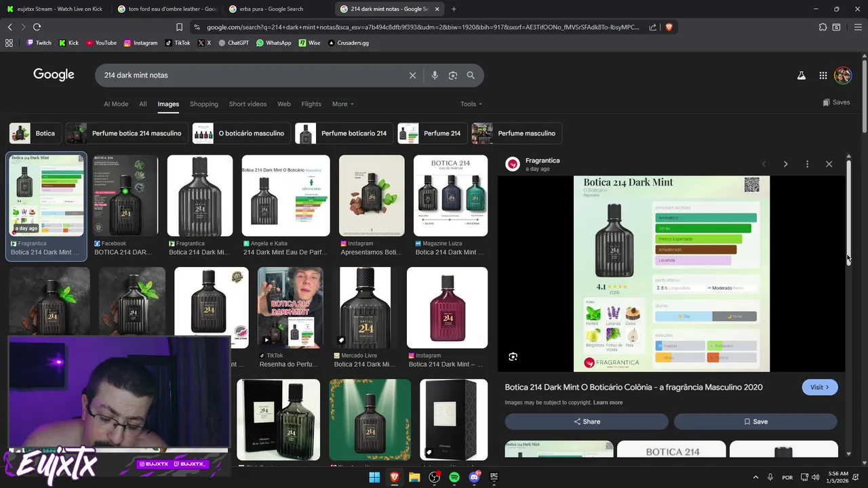Select the O boticário masculino chip
Screen dimensions: 868x488
(241, 134)
